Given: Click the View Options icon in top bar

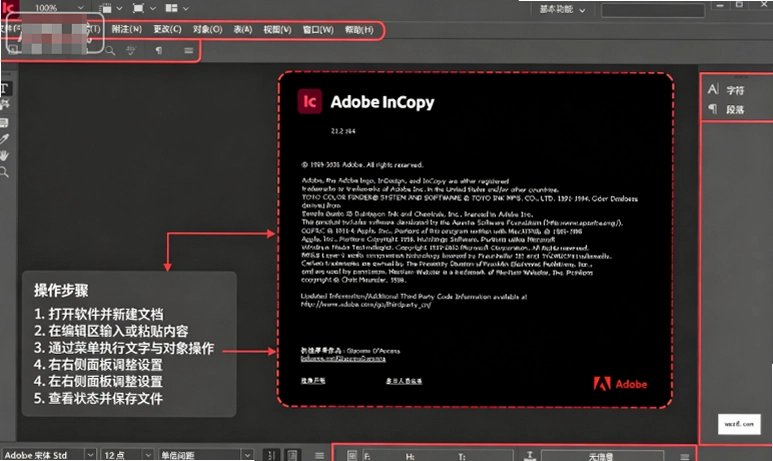Looking at the screenshot, I should pyautogui.click(x=105, y=8).
